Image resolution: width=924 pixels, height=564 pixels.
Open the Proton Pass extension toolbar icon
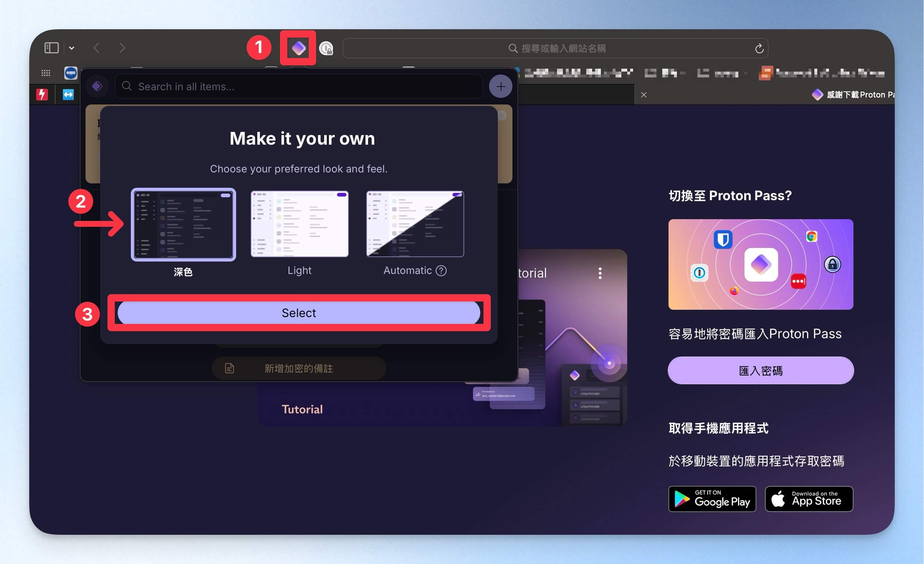[x=299, y=48]
